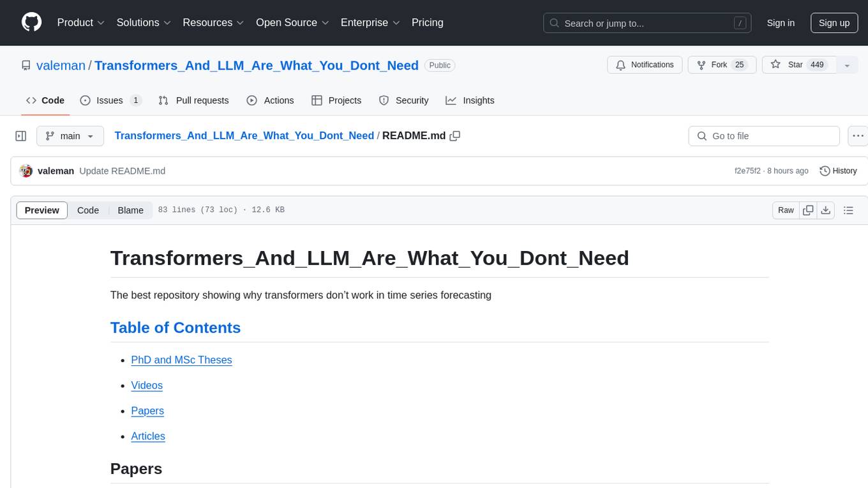
Task: Select the Blame view
Action: coord(131,210)
